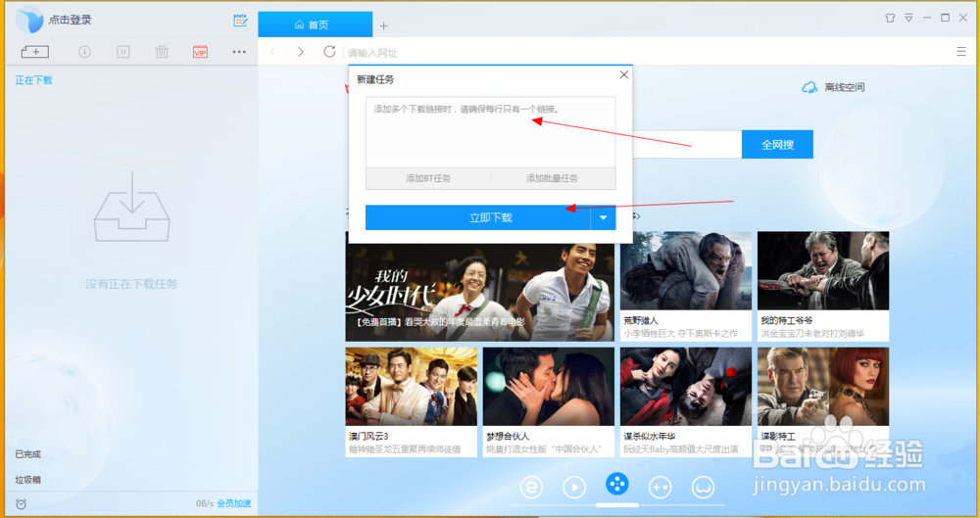Open the gamepad icon at bottom
Viewport: 980px width, 518px height.
[660, 487]
